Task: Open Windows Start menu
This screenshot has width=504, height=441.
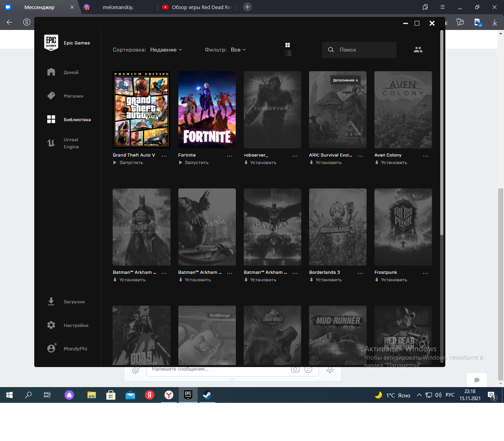Action: point(9,395)
